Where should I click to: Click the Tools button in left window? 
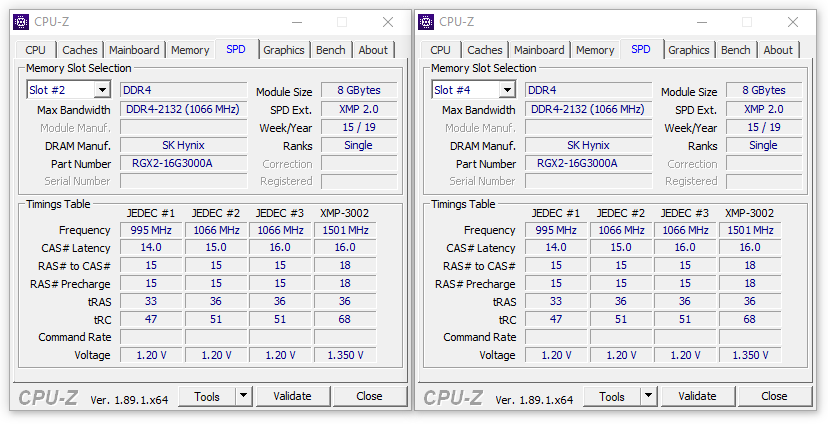207,396
